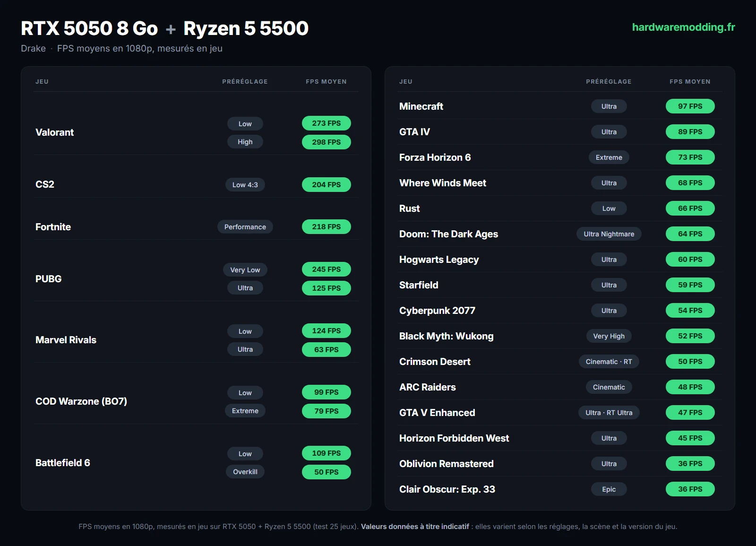
Task: Click the 298 FPS Valorant High result
Action: click(326, 142)
